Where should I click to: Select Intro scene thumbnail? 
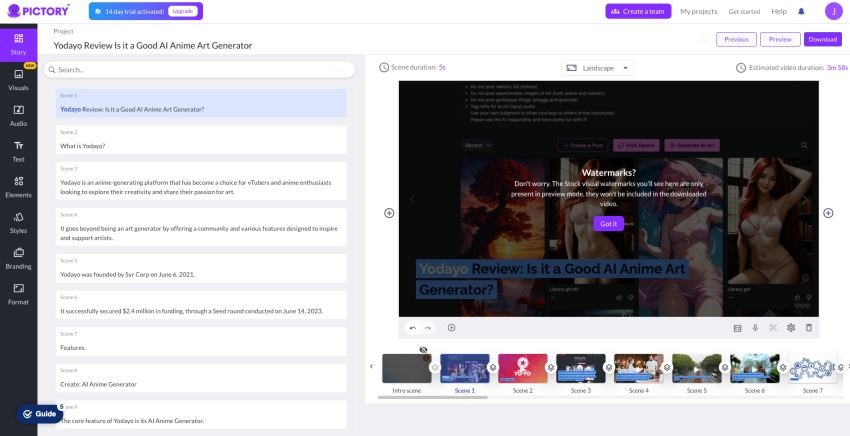pos(407,368)
